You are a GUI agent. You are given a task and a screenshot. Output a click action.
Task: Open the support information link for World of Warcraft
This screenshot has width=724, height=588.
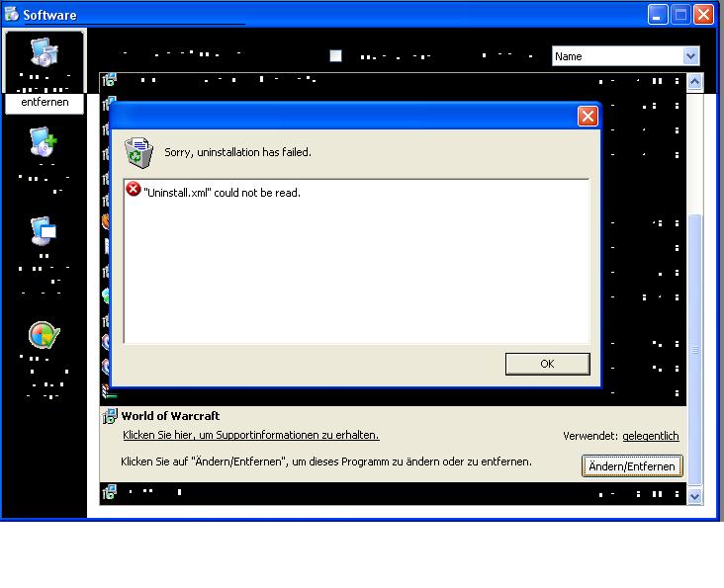tap(250, 435)
